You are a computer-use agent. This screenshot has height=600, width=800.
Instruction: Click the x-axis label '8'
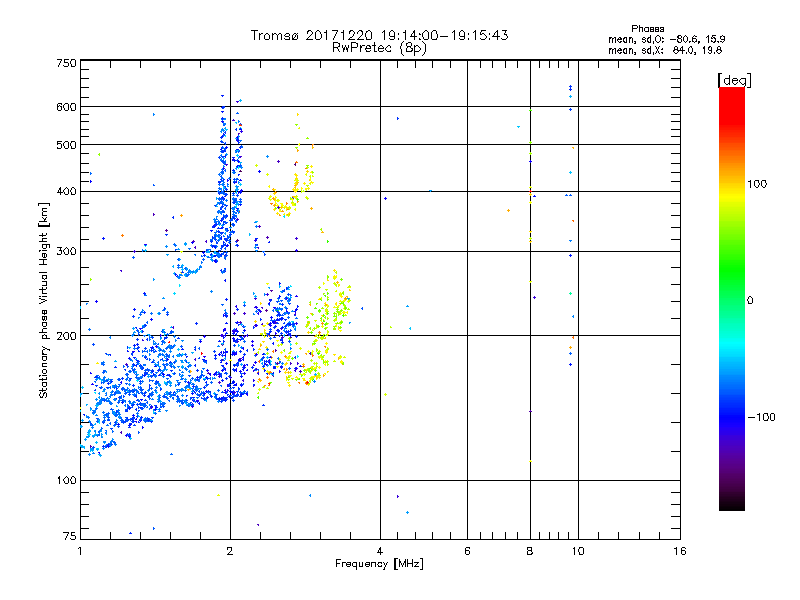pos(530,551)
